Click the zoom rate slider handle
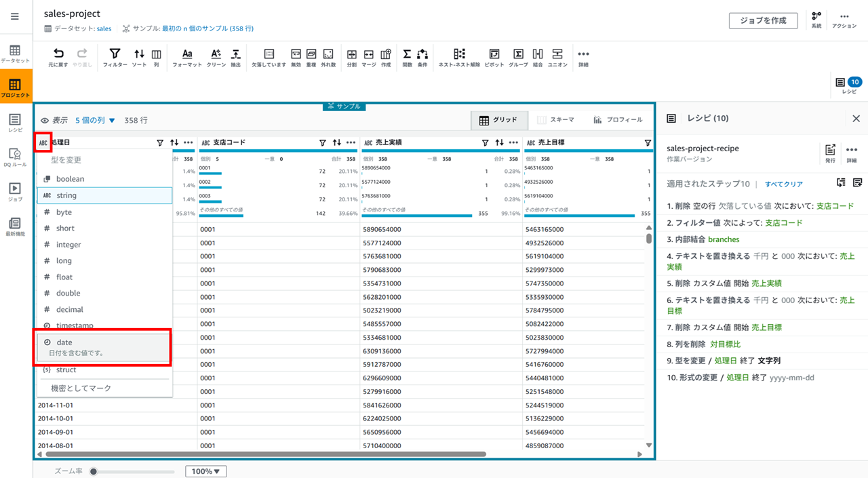This screenshot has width=868, height=478. click(x=94, y=471)
